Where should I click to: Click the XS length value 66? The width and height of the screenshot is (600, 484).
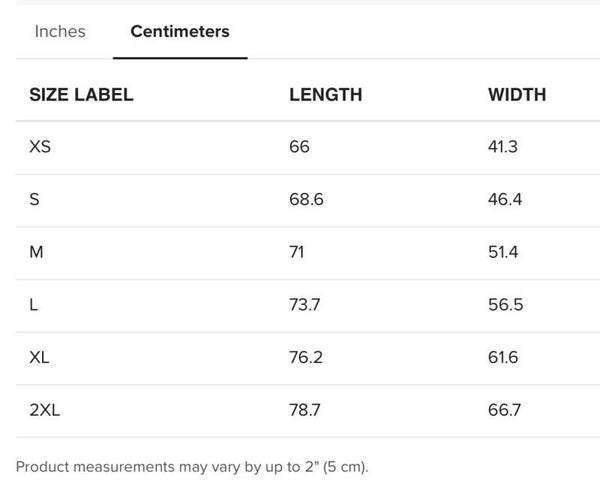(x=299, y=146)
